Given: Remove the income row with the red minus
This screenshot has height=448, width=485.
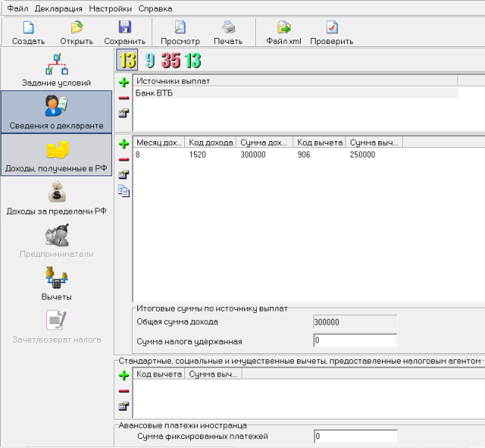Looking at the screenshot, I should coord(124,158).
